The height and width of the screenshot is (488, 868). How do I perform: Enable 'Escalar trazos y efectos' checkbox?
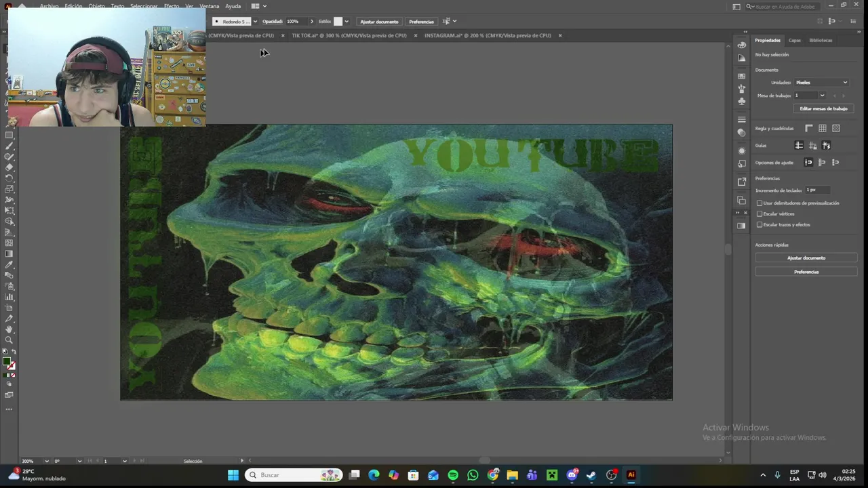[x=759, y=224]
